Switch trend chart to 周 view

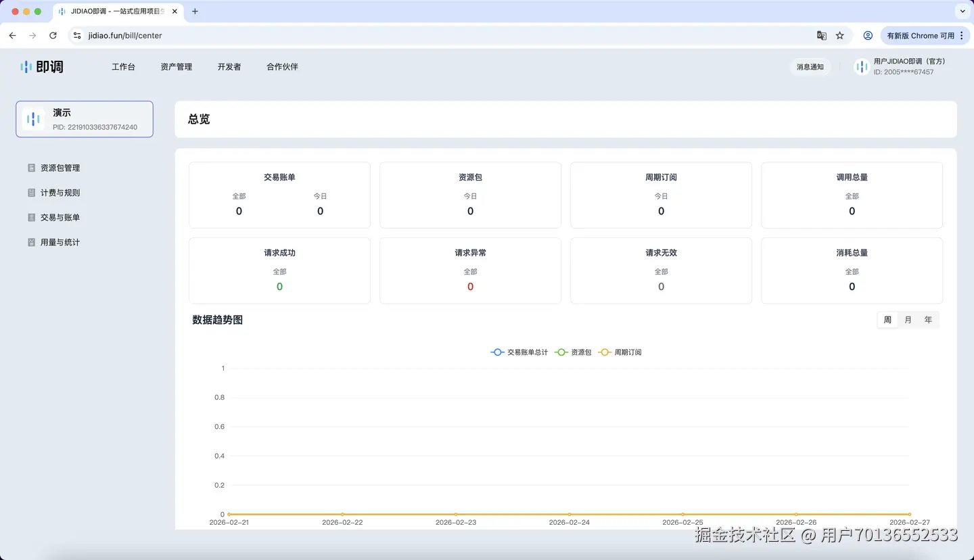pos(887,320)
